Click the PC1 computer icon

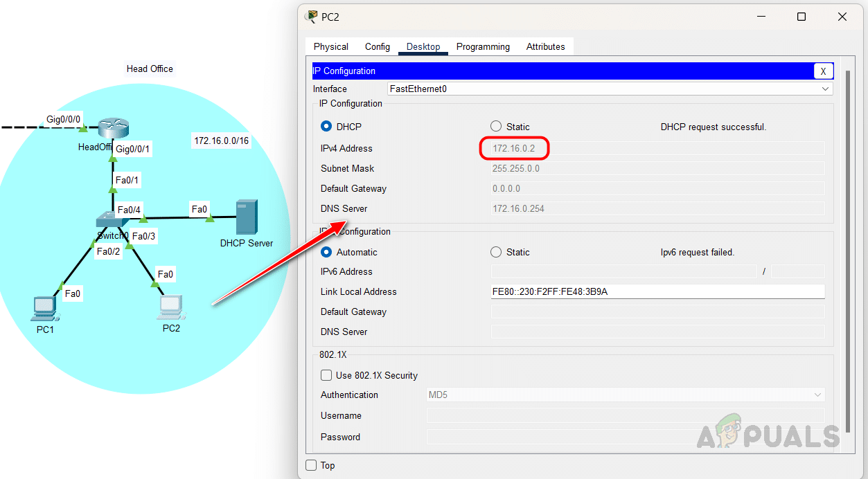click(x=45, y=308)
